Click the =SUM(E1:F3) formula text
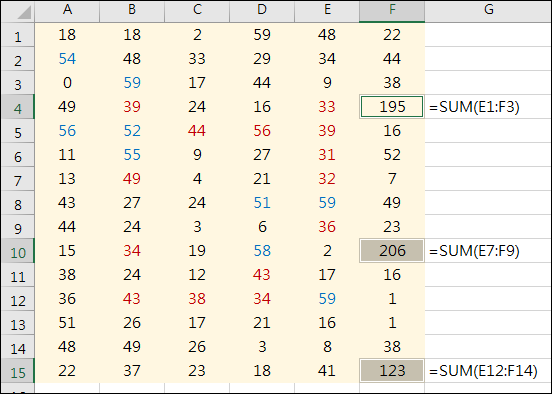Image resolution: width=552 pixels, height=394 pixels. [474, 107]
